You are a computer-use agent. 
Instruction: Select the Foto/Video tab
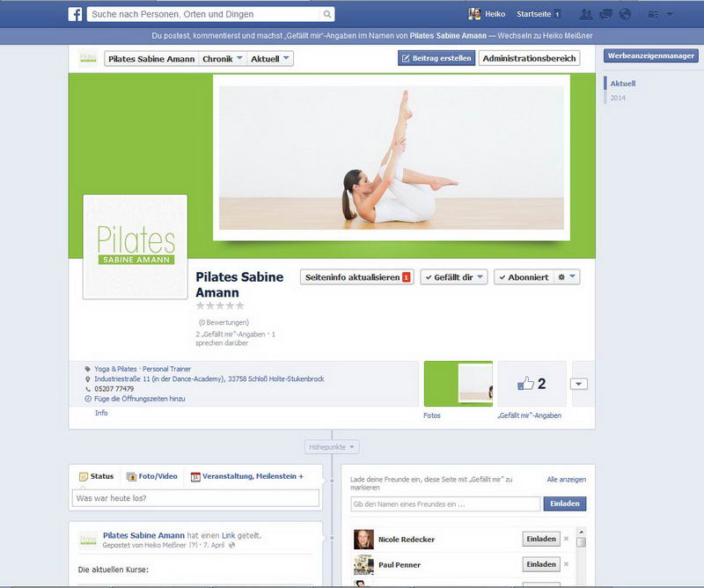(151, 476)
